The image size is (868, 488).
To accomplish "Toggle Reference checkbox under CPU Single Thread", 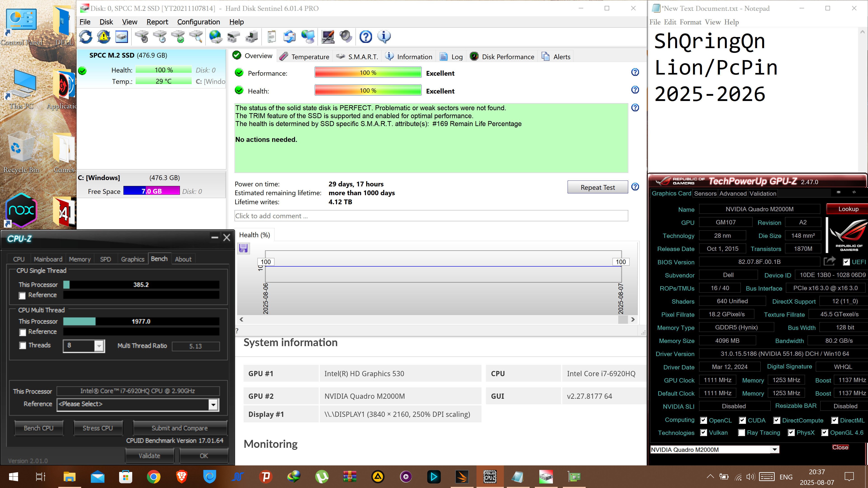I will (22, 295).
